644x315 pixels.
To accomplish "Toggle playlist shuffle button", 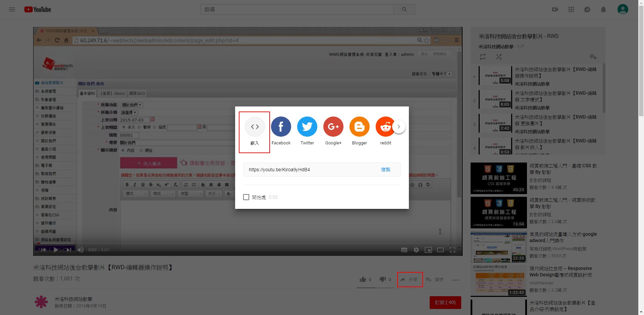I will tap(499, 57).
